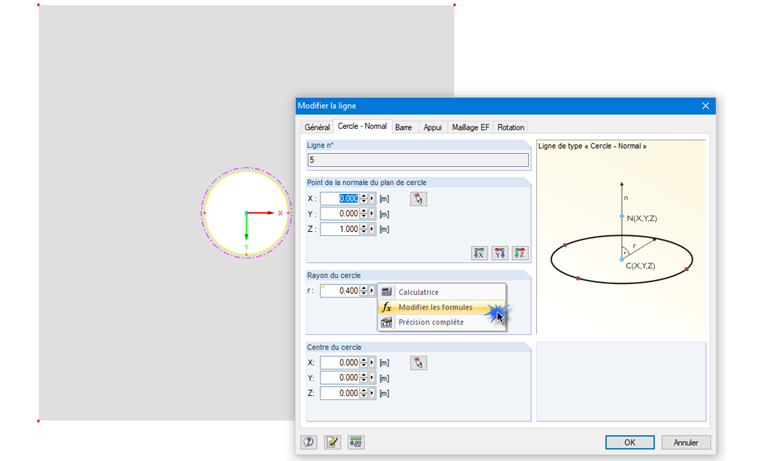Expand center Y field options arrow
This screenshot has height=461, width=760.
pyautogui.click(x=372, y=378)
